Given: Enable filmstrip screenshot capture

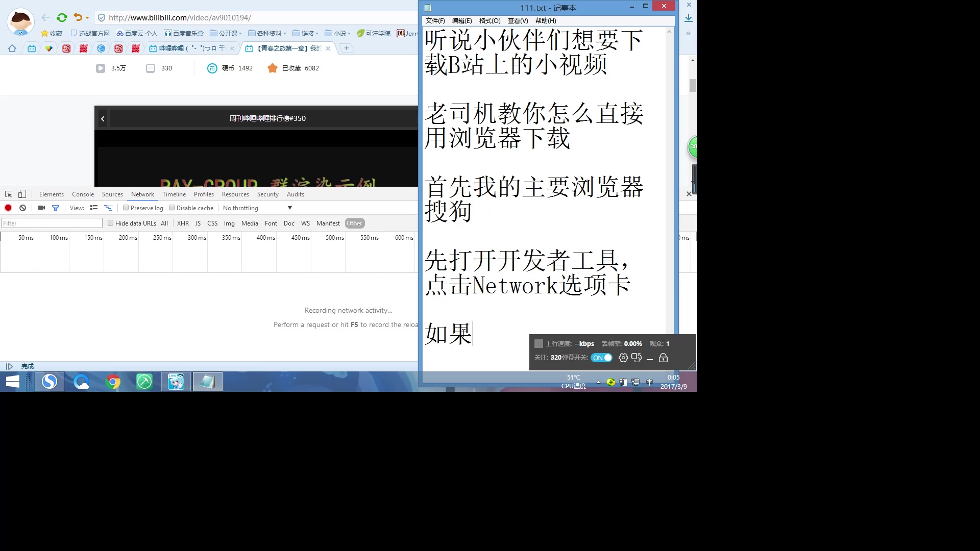Looking at the screenshot, I should click(x=41, y=208).
